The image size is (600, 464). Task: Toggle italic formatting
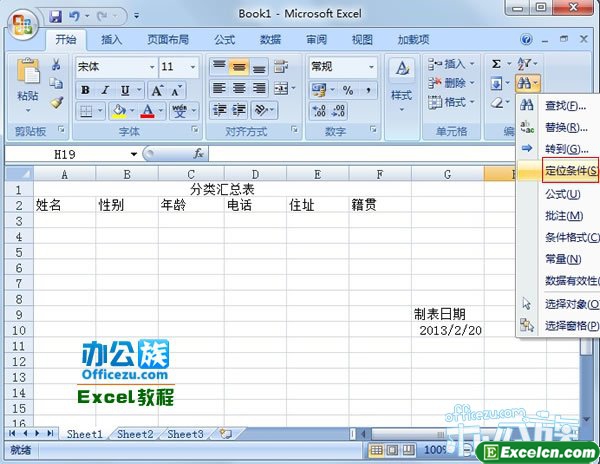pyautogui.click(x=105, y=91)
